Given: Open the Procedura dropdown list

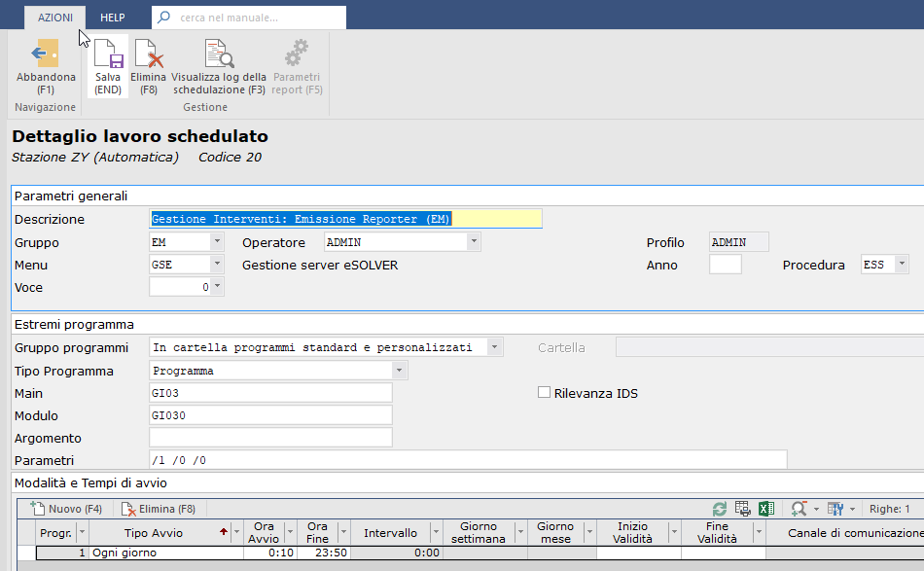Looking at the screenshot, I should point(902,265).
